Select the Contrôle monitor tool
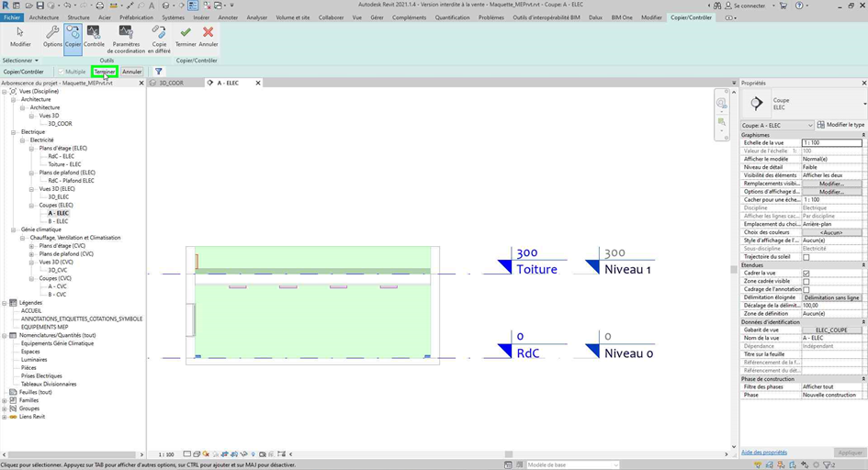The height and width of the screenshot is (470, 868). (x=94, y=36)
